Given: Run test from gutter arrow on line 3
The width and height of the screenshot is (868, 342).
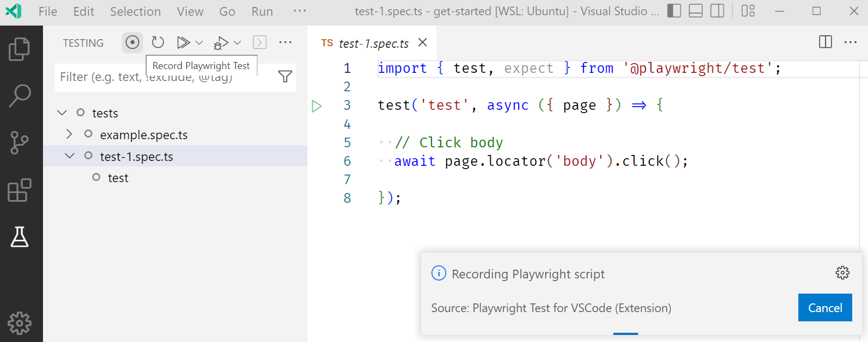Looking at the screenshot, I should [317, 105].
